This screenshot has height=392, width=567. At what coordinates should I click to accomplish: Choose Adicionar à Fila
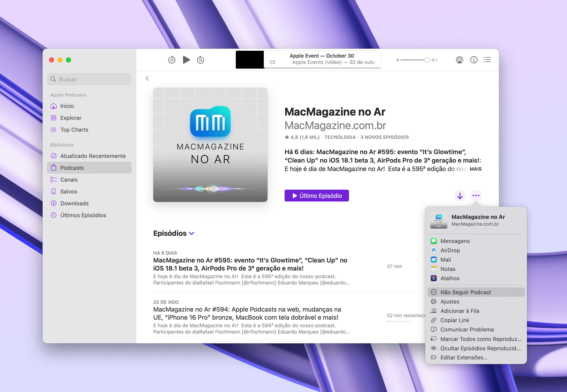[476, 311]
